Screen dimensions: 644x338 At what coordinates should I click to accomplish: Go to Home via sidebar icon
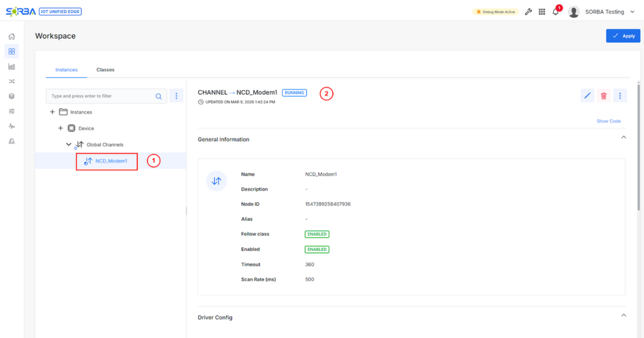point(12,37)
